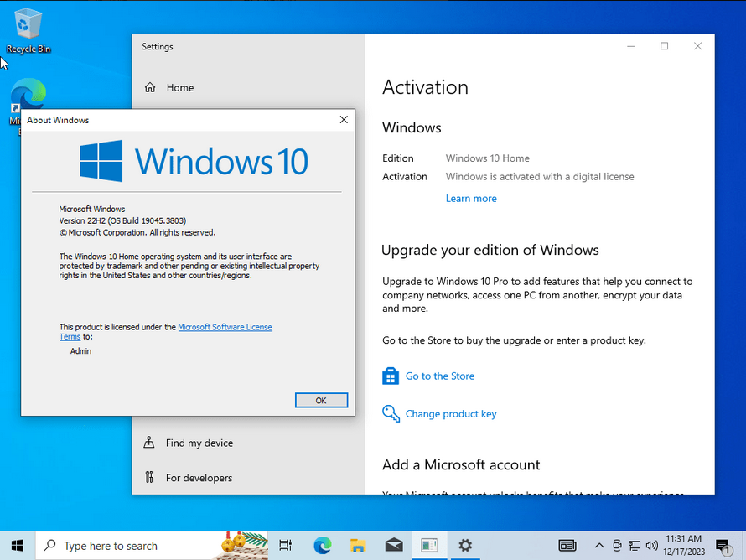Open the notification Action Center
The height and width of the screenshot is (560, 746).
pyautogui.click(x=723, y=547)
